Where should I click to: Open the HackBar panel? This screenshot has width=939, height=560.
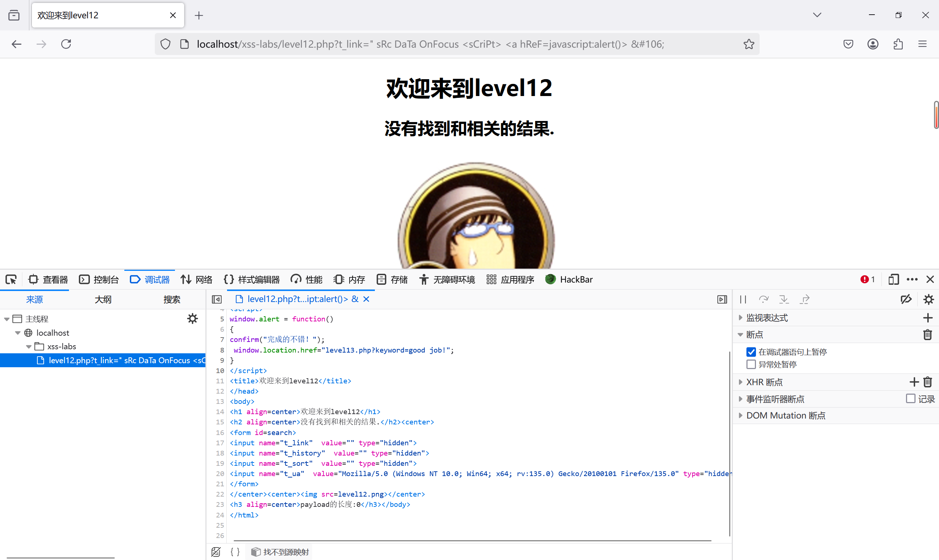click(569, 279)
